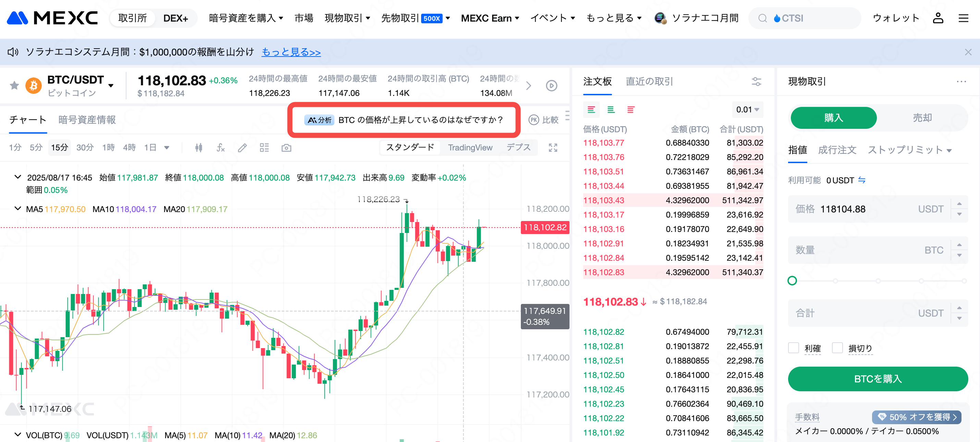Click the PK compare icon
The image size is (980, 442).
coord(534,120)
